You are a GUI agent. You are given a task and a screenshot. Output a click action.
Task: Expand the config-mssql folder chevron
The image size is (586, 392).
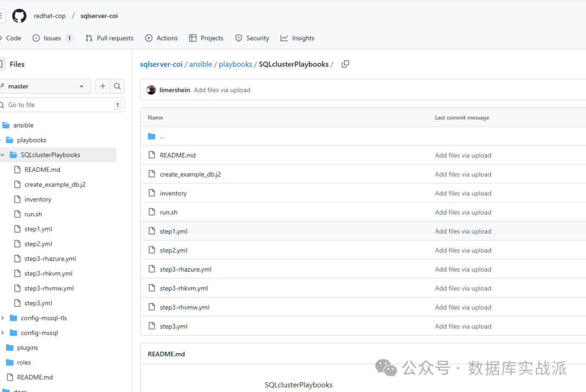[3, 333]
